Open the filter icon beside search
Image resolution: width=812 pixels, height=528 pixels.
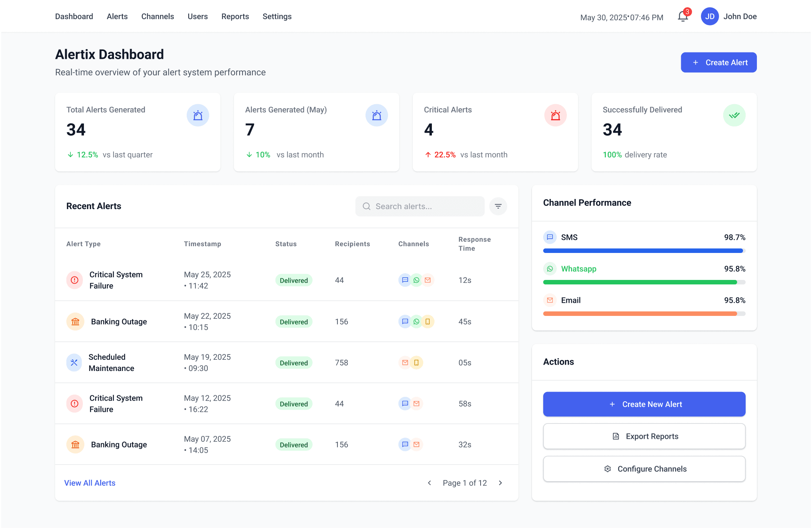(498, 206)
